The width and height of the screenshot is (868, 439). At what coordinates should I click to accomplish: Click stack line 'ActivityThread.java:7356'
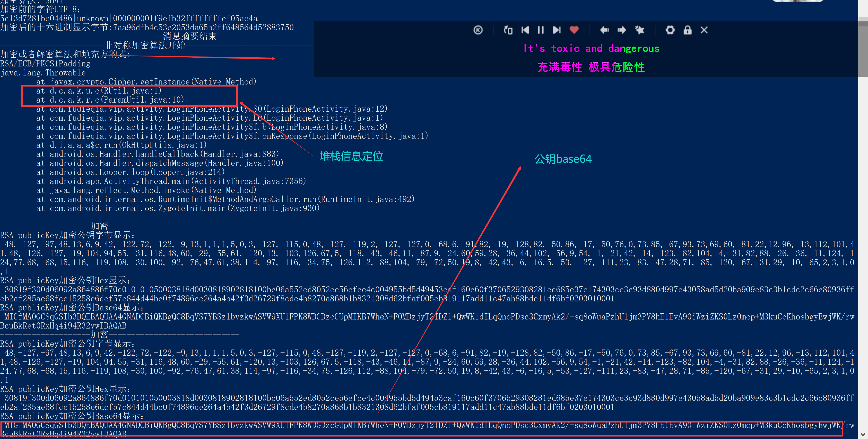(171, 181)
